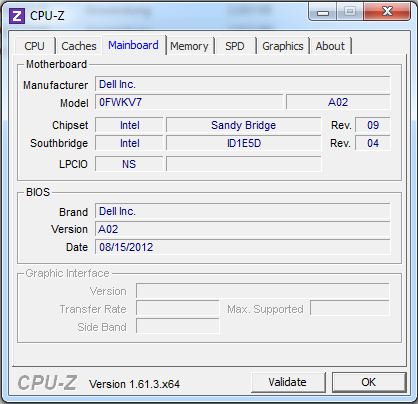Image resolution: width=418 pixels, height=404 pixels.
Task: Click the Manufacturer field showing Dell Inc.
Action: point(242,84)
